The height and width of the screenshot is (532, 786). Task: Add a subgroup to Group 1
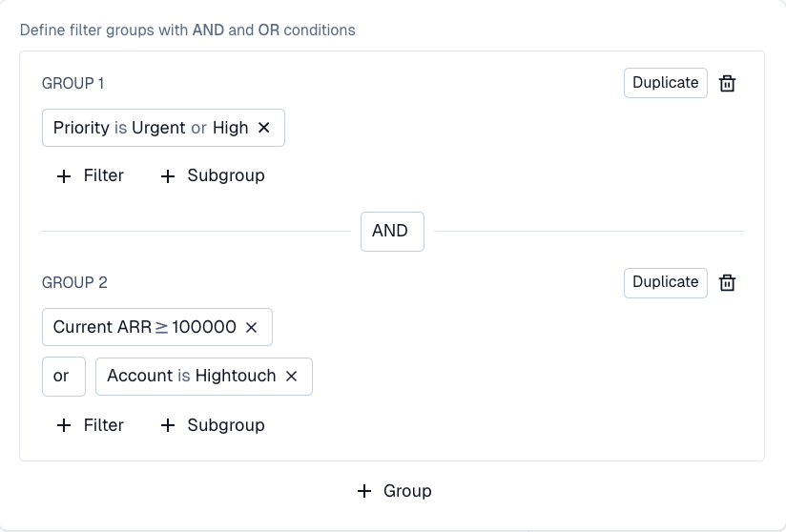(x=212, y=175)
